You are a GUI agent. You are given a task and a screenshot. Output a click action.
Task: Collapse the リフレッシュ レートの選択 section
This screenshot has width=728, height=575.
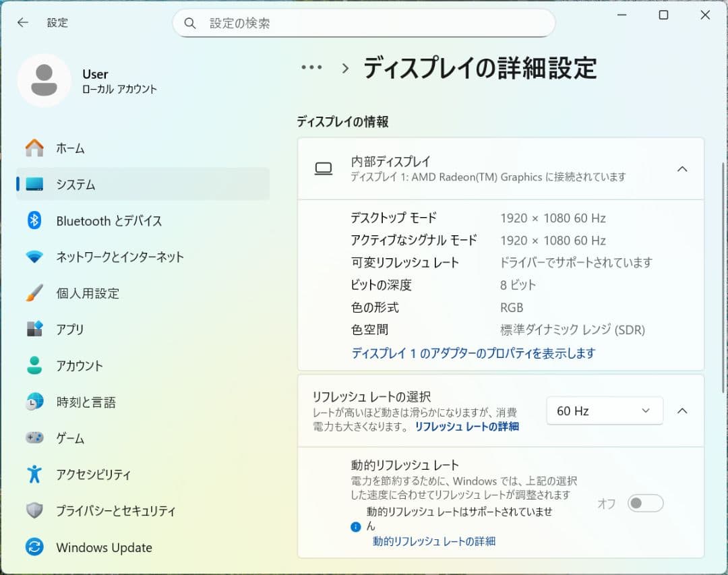(x=682, y=411)
